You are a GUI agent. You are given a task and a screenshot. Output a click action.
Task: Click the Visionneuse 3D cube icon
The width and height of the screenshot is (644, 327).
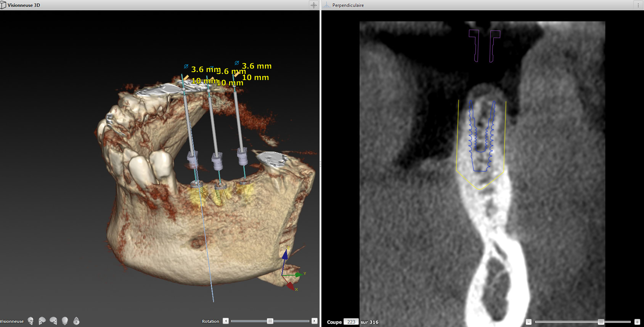click(3, 5)
